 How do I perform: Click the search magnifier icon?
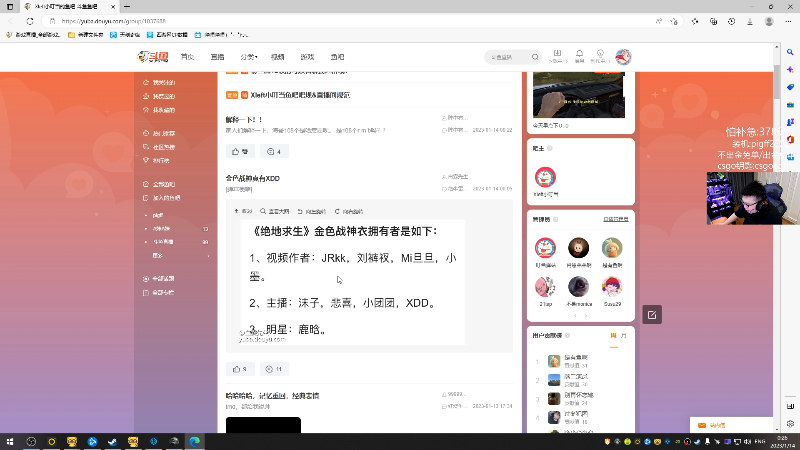click(x=535, y=57)
